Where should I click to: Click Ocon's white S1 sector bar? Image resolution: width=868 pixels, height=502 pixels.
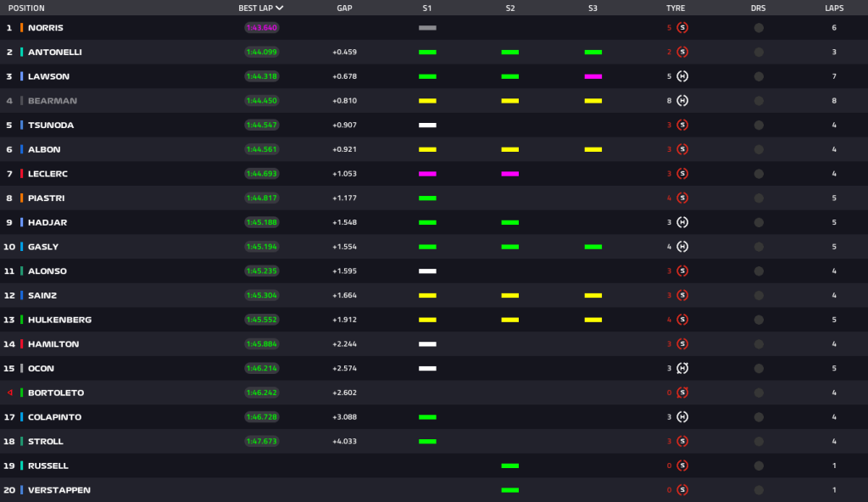click(x=427, y=369)
